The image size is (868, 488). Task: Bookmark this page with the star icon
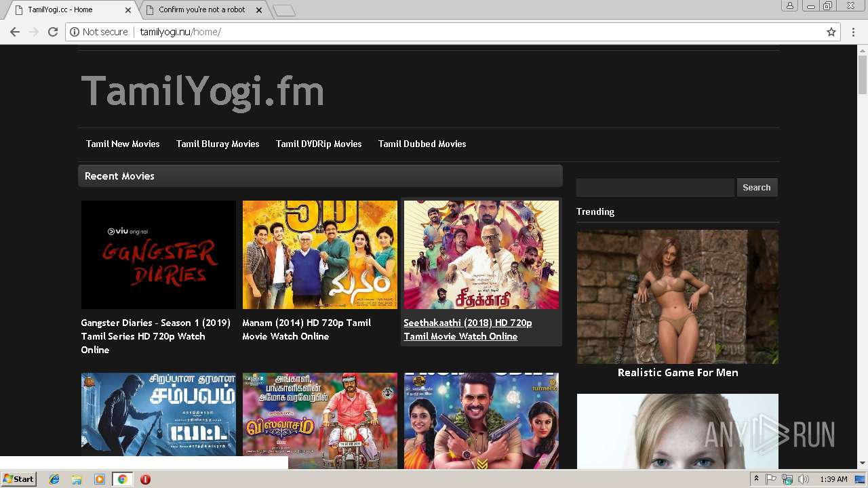click(x=831, y=32)
